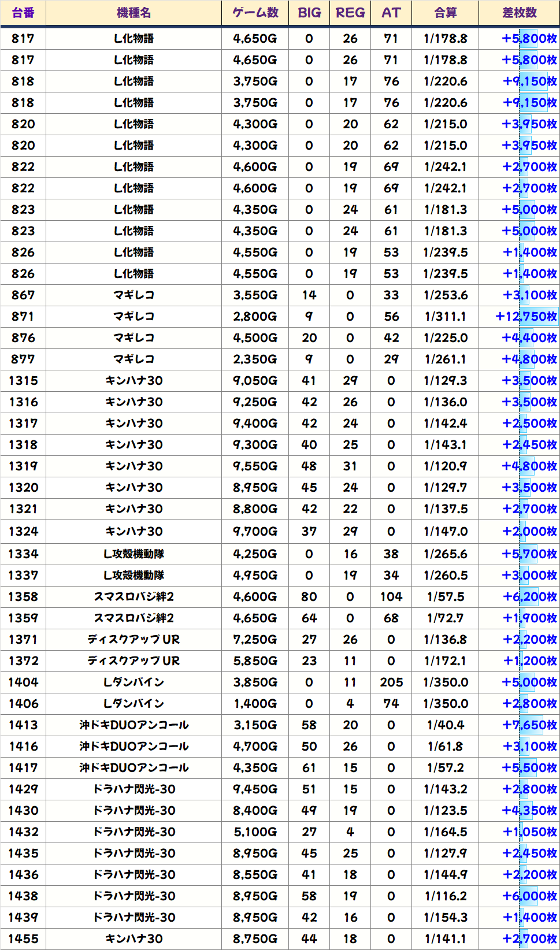Screen dimensions: 560x950
Task: Click the ゲーム数 column header
Action: (x=255, y=13)
